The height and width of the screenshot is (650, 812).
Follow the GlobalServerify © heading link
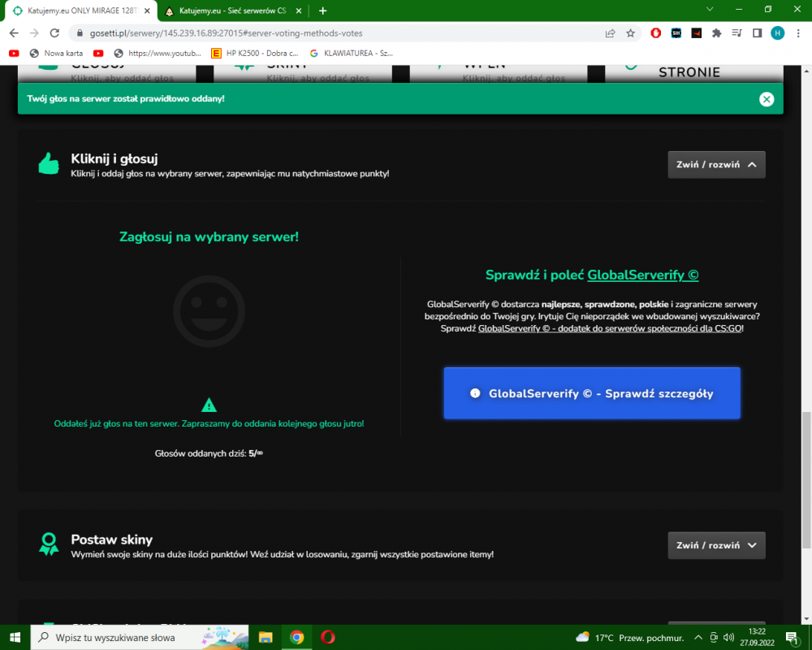pyautogui.click(x=642, y=275)
